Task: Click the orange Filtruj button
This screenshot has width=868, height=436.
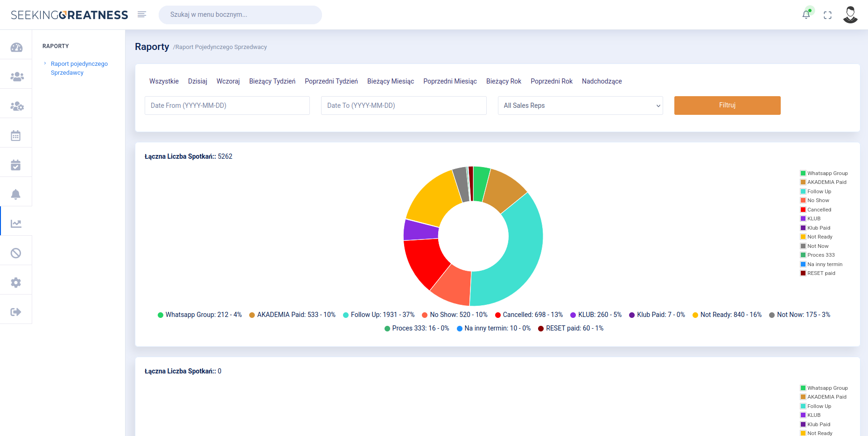Action: (727, 105)
